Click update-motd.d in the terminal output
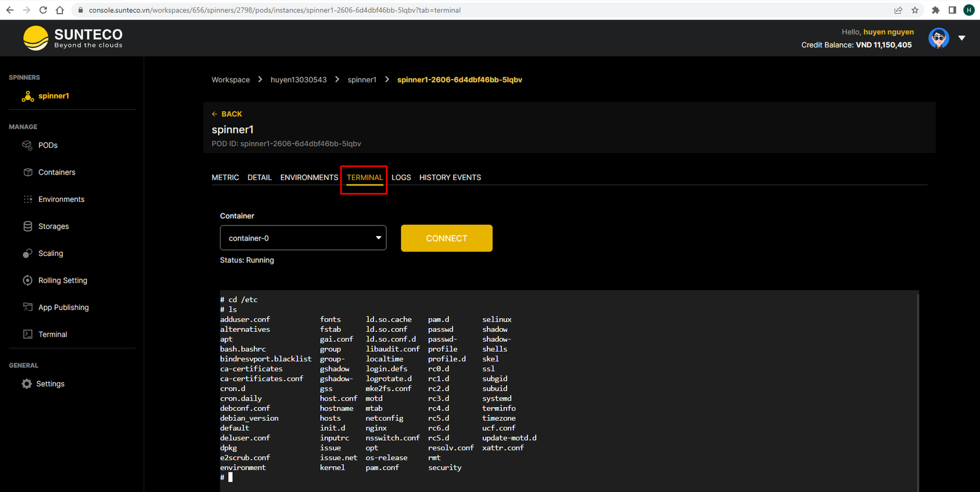 (509, 437)
